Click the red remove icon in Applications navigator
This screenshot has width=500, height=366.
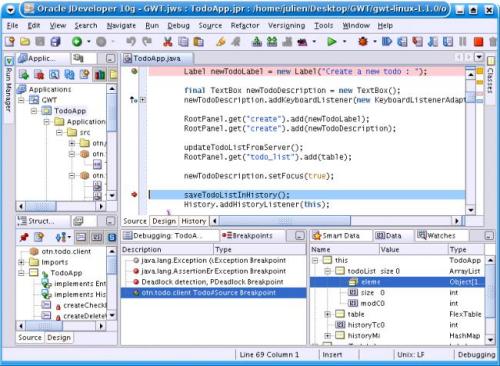[39, 74]
